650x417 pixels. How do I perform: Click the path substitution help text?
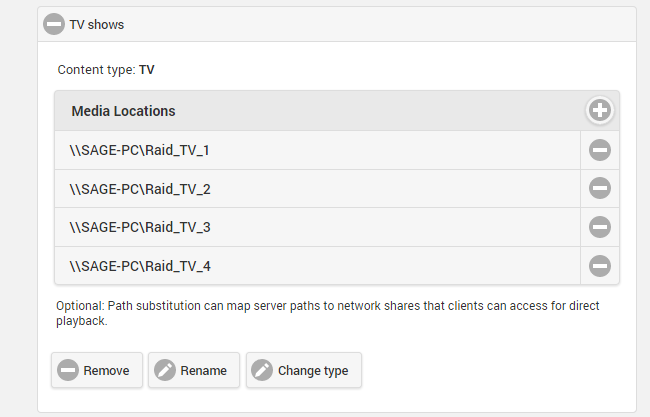330,313
